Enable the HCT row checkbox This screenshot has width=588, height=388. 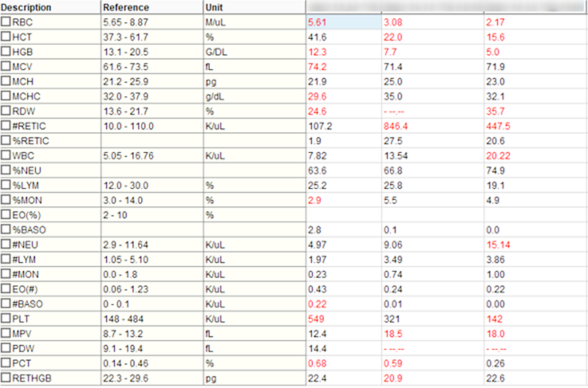7,37
